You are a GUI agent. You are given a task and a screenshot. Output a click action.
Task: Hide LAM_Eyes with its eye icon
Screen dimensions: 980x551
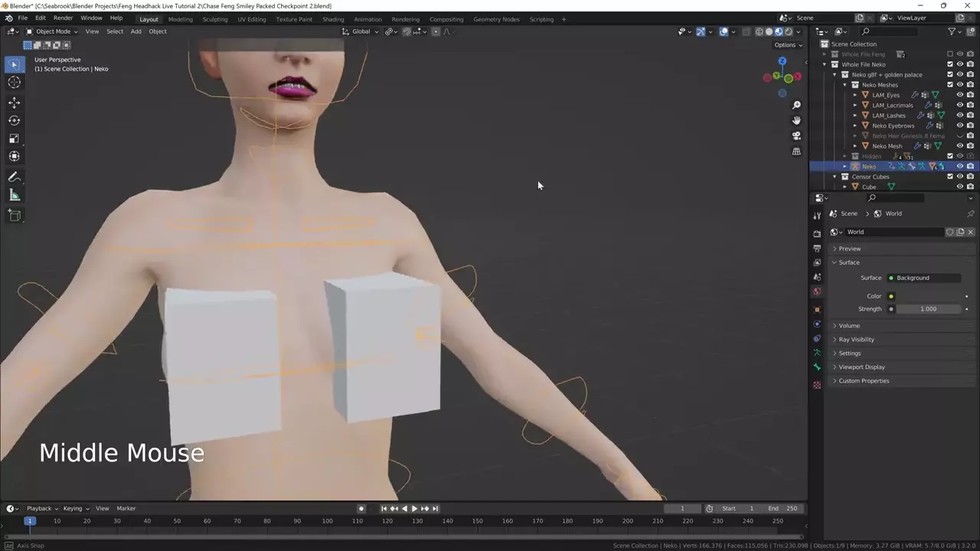[x=959, y=95]
